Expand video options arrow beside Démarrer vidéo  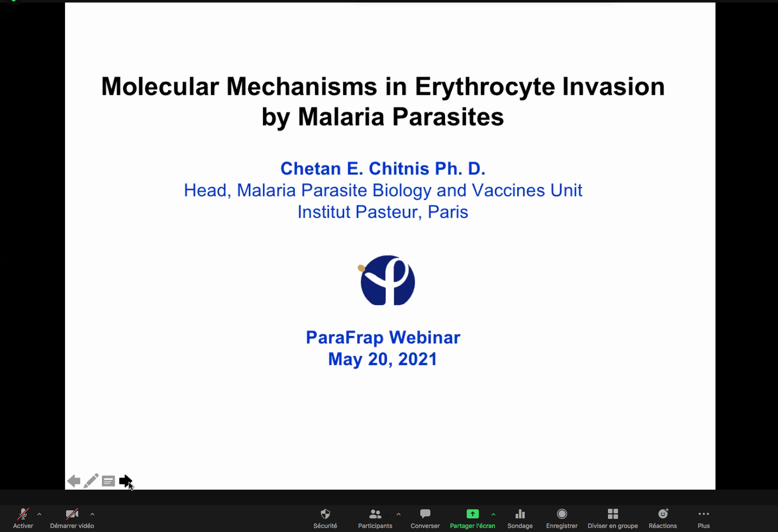click(x=92, y=514)
